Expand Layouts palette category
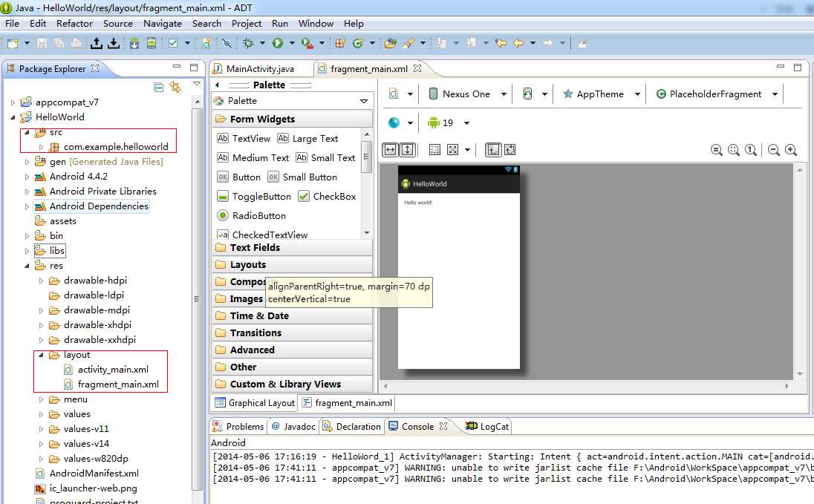 click(x=293, y=265)
